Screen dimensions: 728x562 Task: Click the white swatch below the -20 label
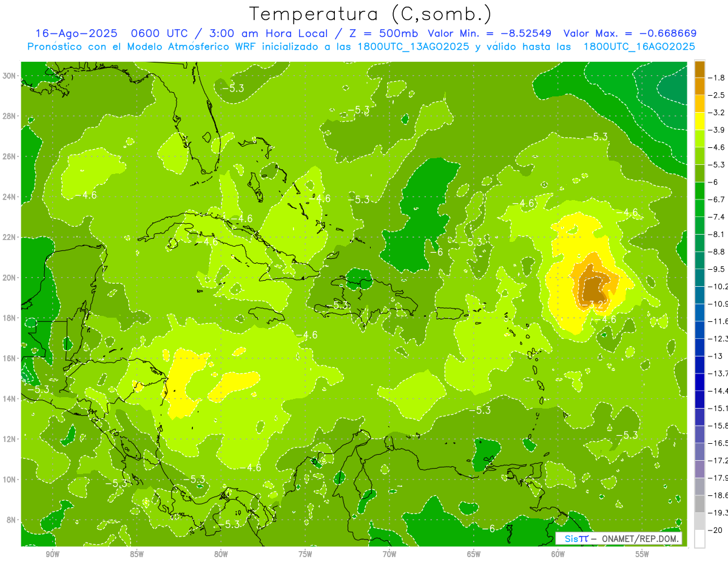699,539
